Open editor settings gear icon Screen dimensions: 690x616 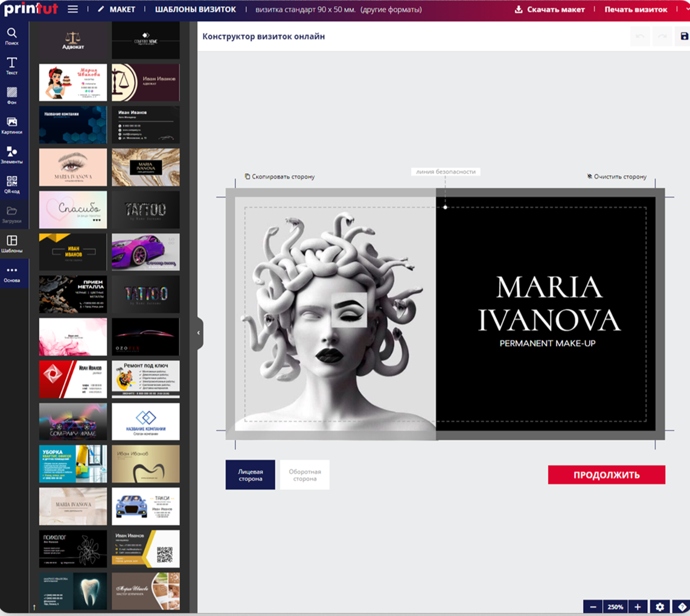point(660,607)
